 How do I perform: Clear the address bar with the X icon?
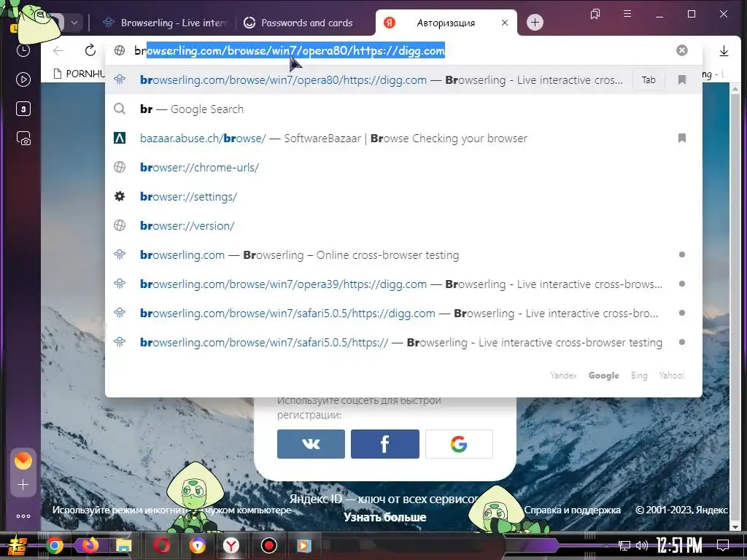[x=682, y=50]
